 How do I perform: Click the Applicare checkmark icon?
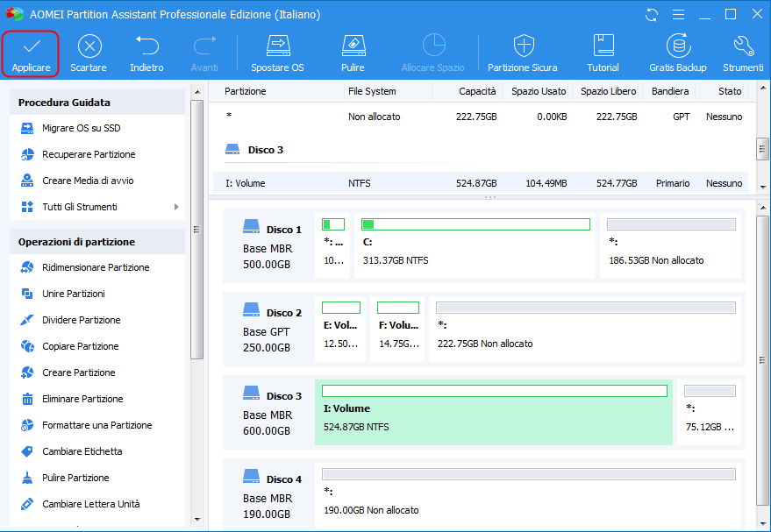pyautogui.click(x=31, y=46)
